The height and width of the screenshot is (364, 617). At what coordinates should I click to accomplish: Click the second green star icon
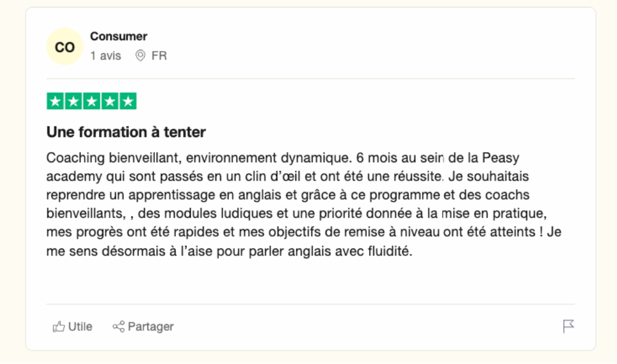coord(73,101)
